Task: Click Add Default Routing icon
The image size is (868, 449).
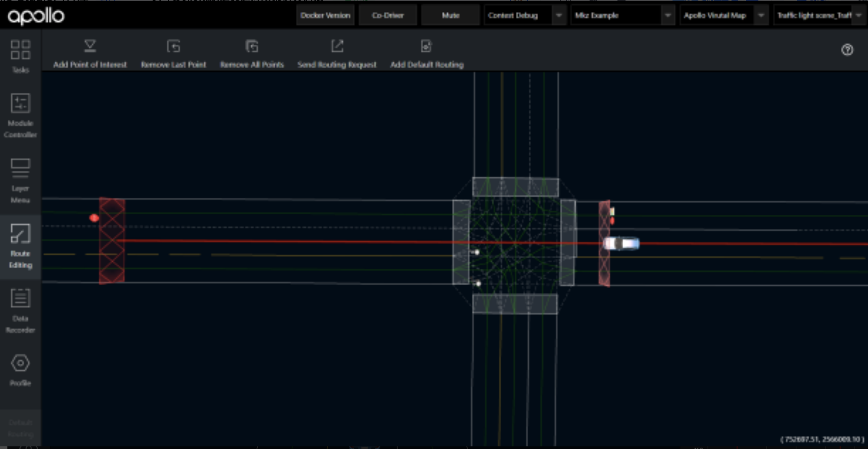Action: coord(426,47)
